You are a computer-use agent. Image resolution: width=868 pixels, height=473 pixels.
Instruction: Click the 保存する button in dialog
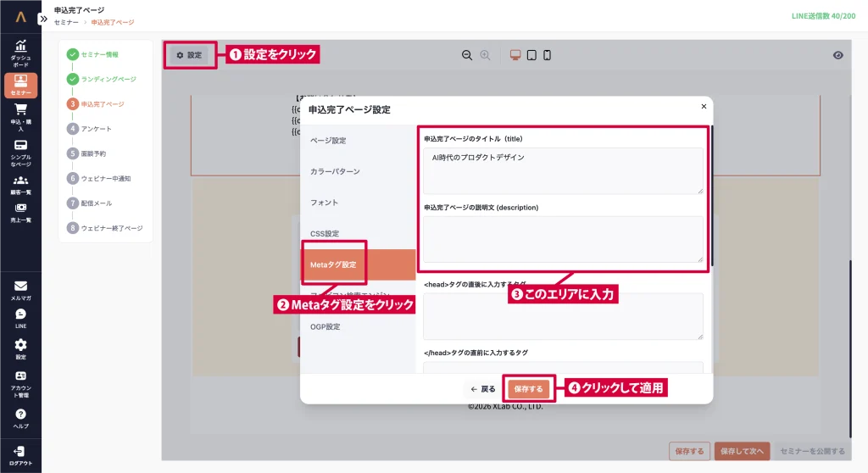[x=529, y=389]
